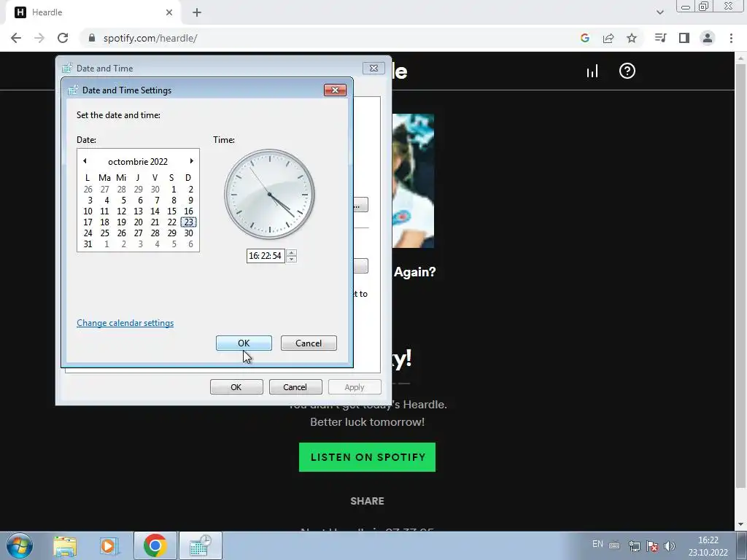Open month view via octombrie 2022 header

(x=138, y=161)
